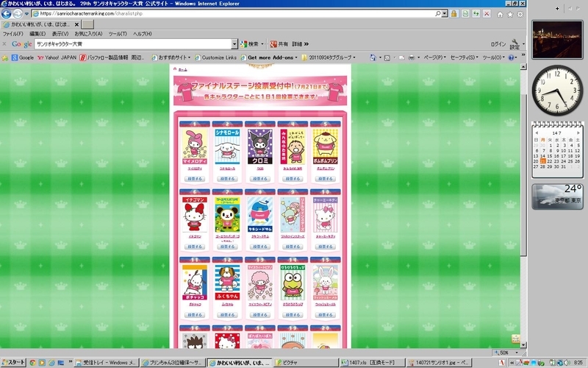Image resolution: width=588 pixels, height=368 pixels.
Task: Click Show Desktop icon in quick launch
Action: (x=61, y=363)
